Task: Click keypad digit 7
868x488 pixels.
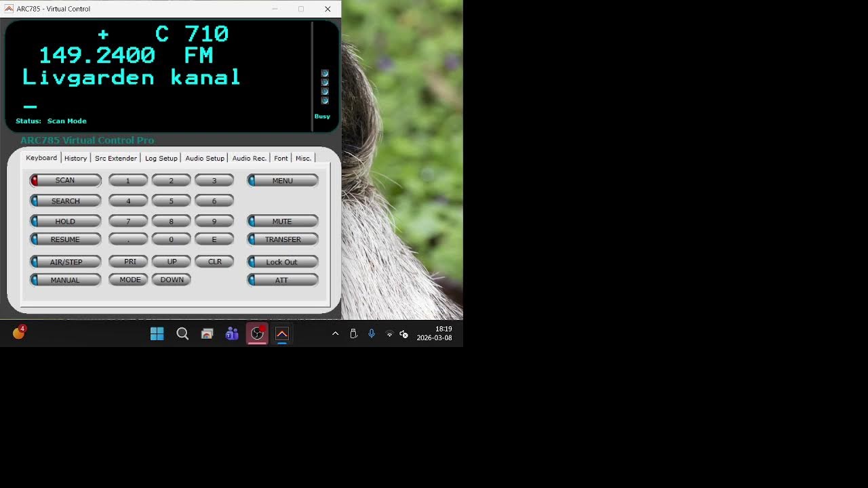Action: coord(128,221)
